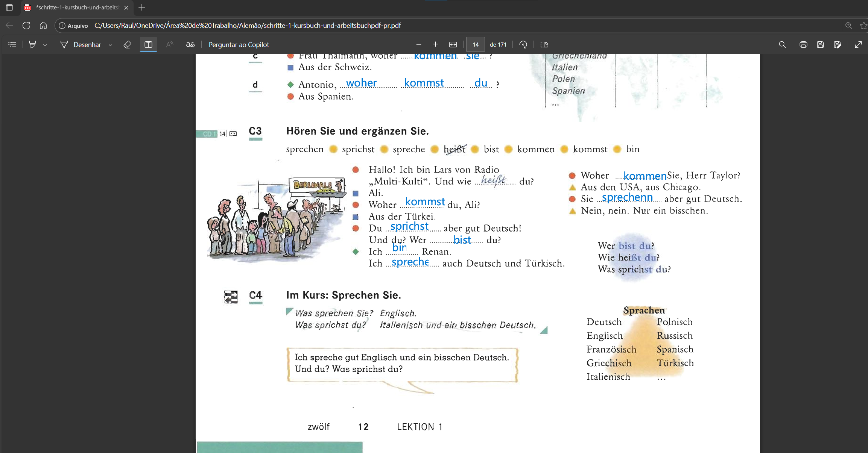Click Perguntar ao Copilot

(x=239, y=44)
